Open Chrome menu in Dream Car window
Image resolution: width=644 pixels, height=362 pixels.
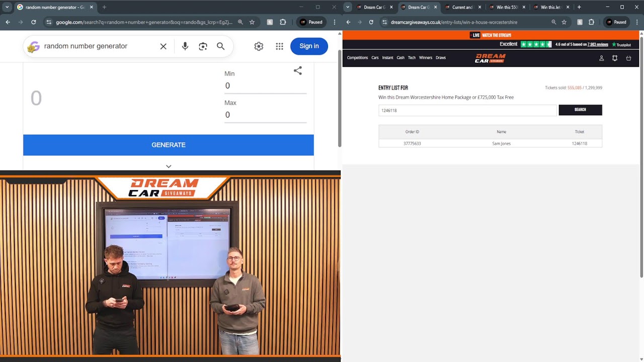[636, 22]
